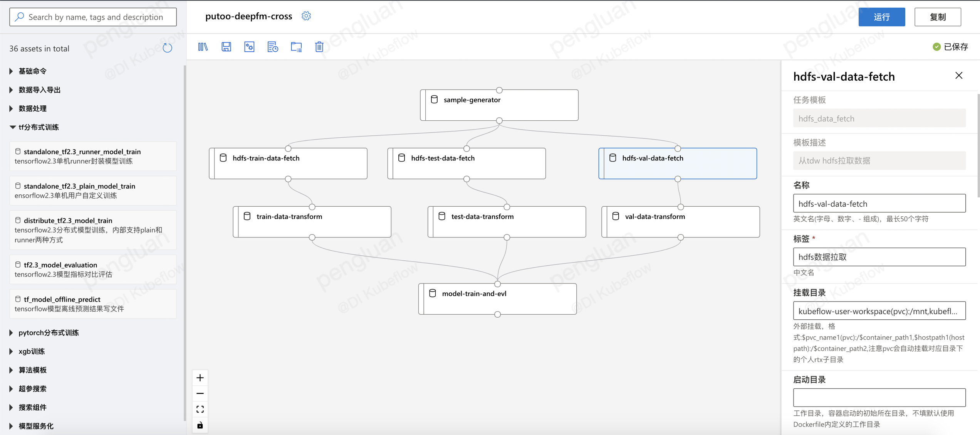Screen dimensions: 980x435
Task: Refresh the assets list
Action: click(x=167, y=48)
